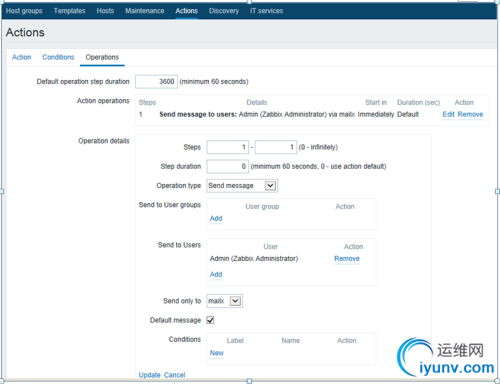Focus the Step duration input field
This screenshot has width=500, height=384.
coord(227,166)
